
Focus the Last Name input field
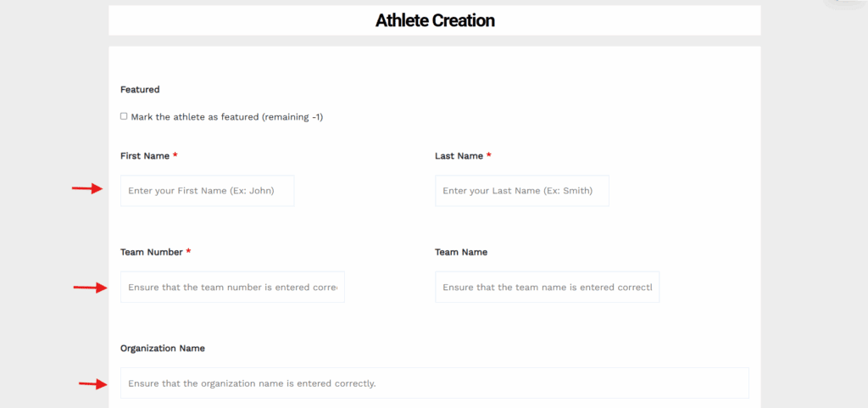pyautogui.click(x=521, y=191)
